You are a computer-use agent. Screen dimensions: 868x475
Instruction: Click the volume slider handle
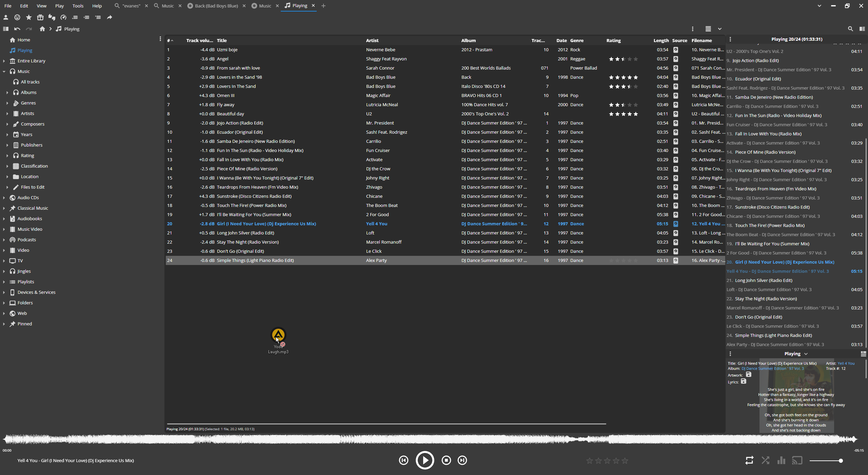(x=841, y=460)
